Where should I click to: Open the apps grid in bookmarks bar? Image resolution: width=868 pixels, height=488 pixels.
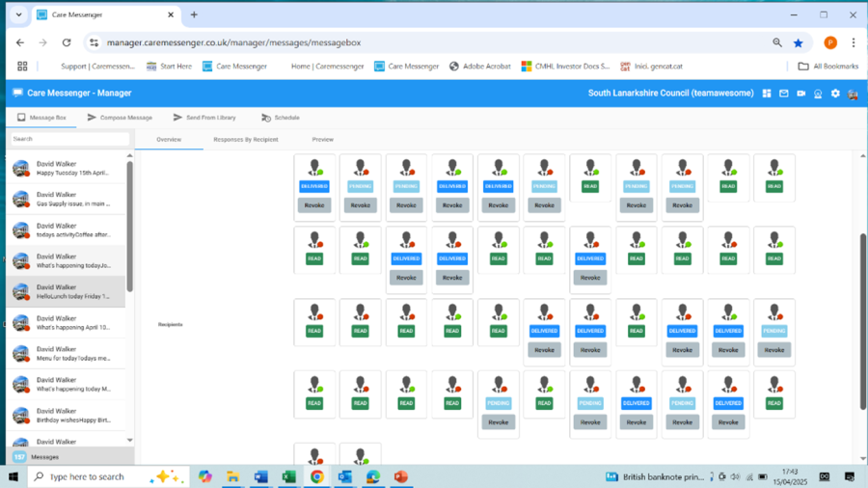coord(22,67)
